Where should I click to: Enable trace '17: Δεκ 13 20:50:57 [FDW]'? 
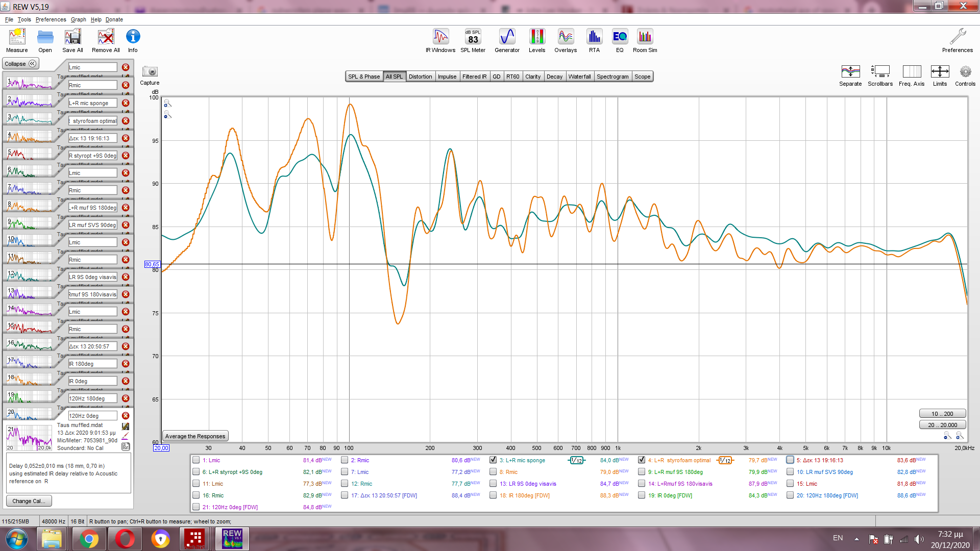(345, 495)
